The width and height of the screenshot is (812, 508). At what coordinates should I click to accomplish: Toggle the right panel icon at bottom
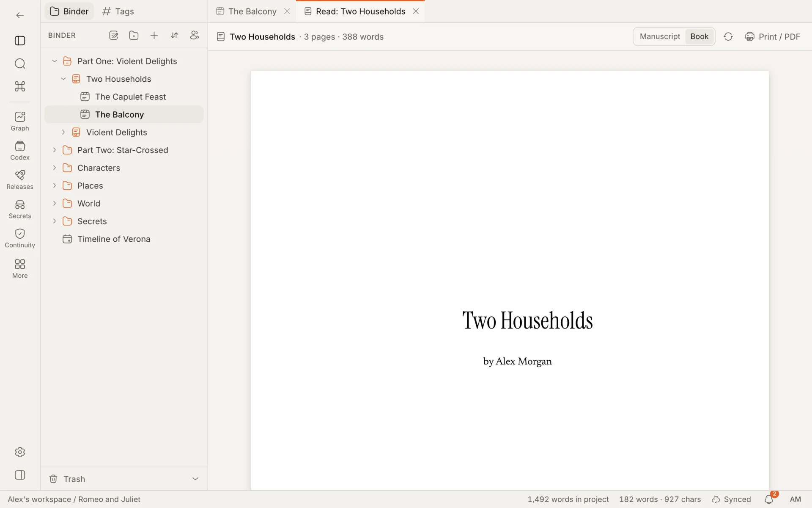point(20,475)
